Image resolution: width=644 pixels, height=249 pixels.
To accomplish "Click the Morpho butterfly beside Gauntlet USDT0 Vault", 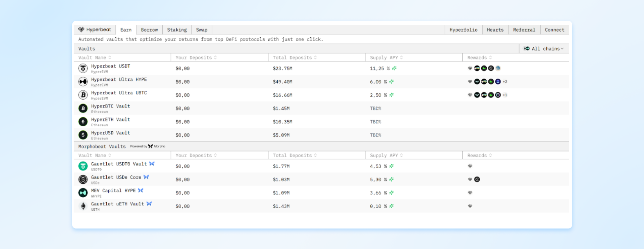I will [x=152, y=164].
